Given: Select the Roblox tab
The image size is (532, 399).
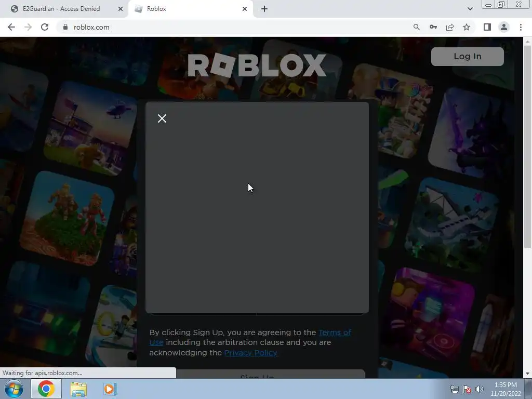Looking at the screenshot, I should (x=191, y=9).
